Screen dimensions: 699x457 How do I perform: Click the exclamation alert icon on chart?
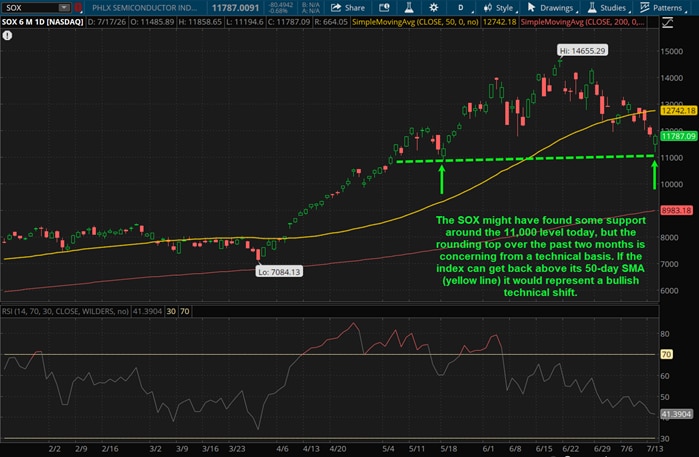pos(7,36)
